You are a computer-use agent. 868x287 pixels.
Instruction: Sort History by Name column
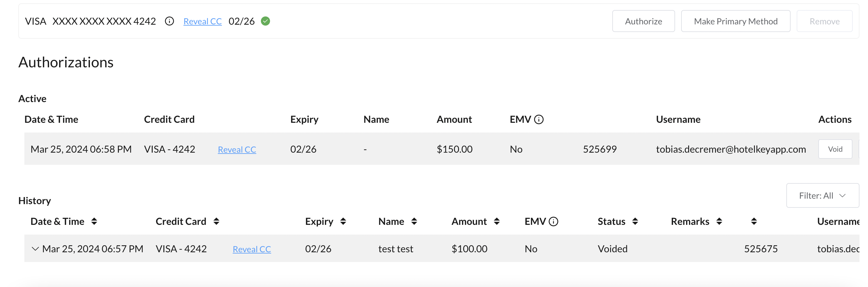pos(414,222)
